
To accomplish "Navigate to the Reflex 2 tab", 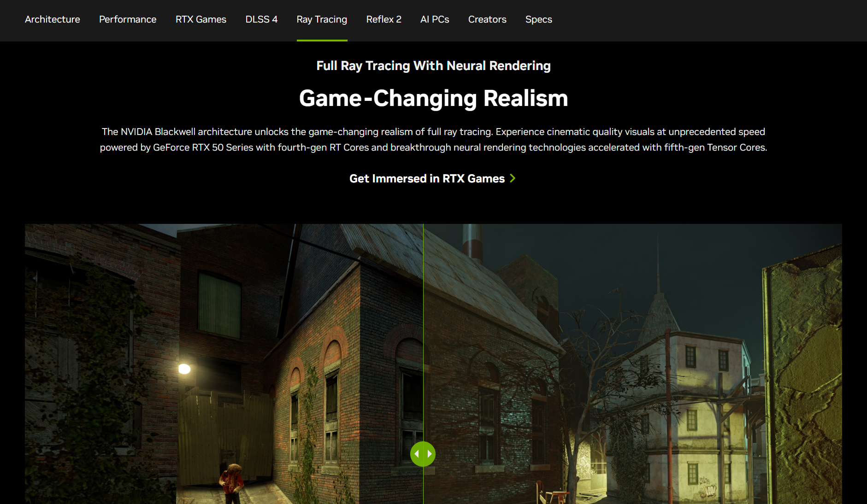I will pyautogui.click(x=383, y=19).
